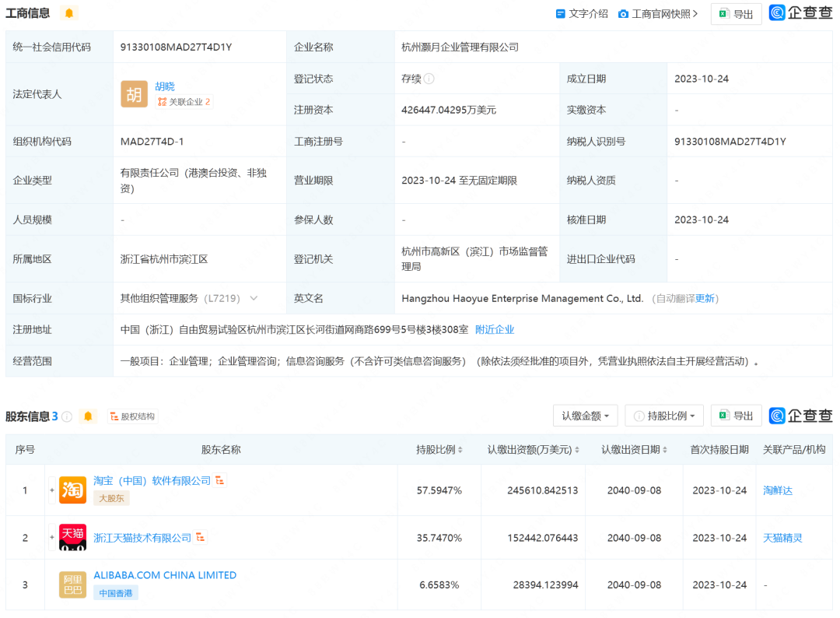Click the 中国香港 region tag
Viewport: 840px width, 618px height.
(116, 593)
